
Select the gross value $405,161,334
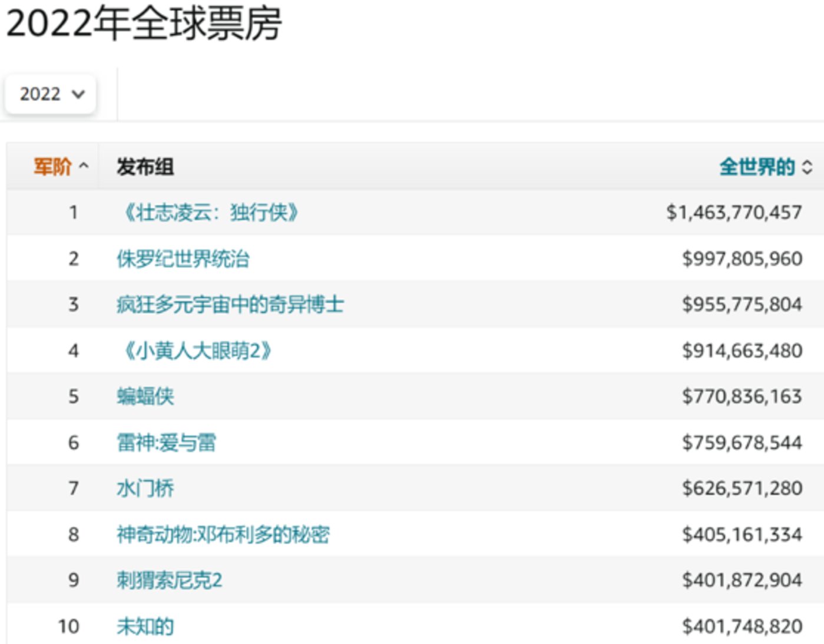(x=742, y=534)
